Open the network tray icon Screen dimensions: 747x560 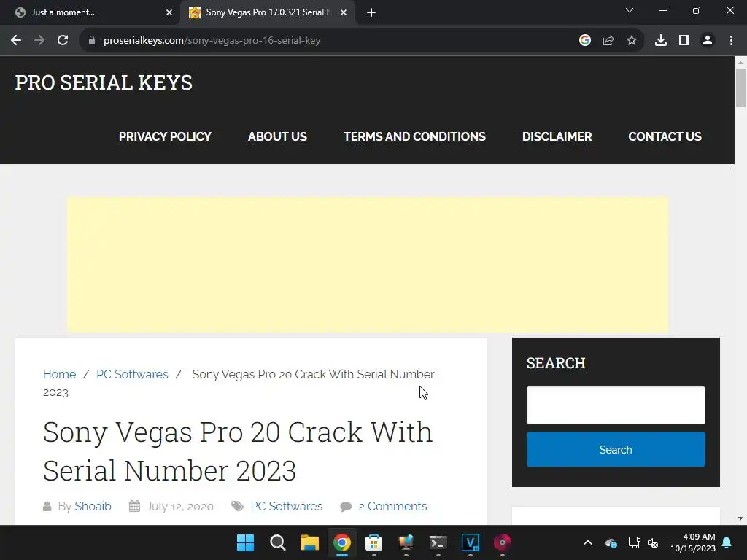pyautogui.click(x=634, y=542)
